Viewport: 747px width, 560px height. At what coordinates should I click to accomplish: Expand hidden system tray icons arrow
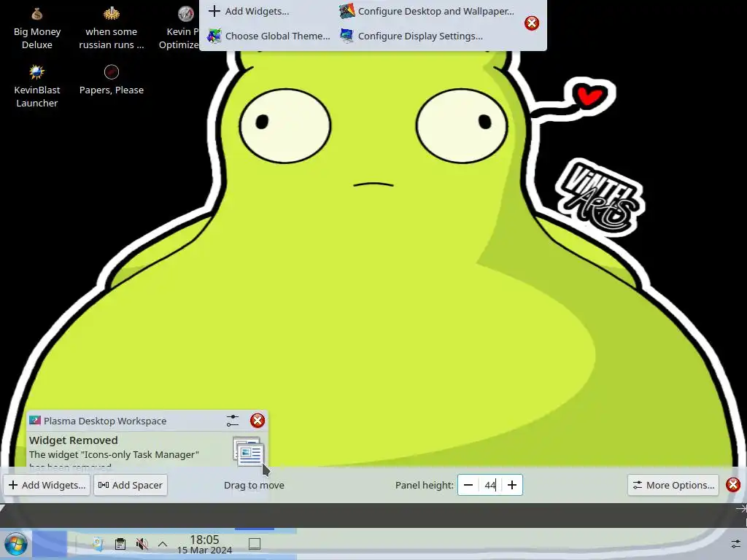point(163,544)
